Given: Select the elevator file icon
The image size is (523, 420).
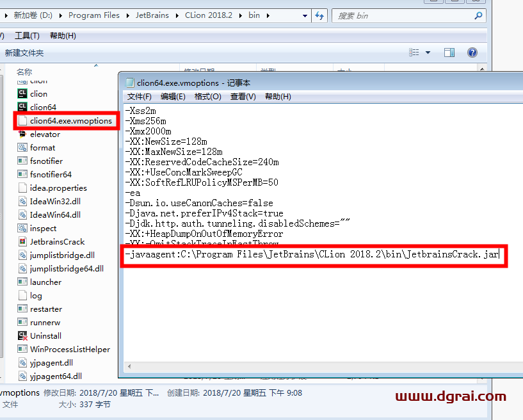Looking at the screenshot, I should tap(22, 134).
